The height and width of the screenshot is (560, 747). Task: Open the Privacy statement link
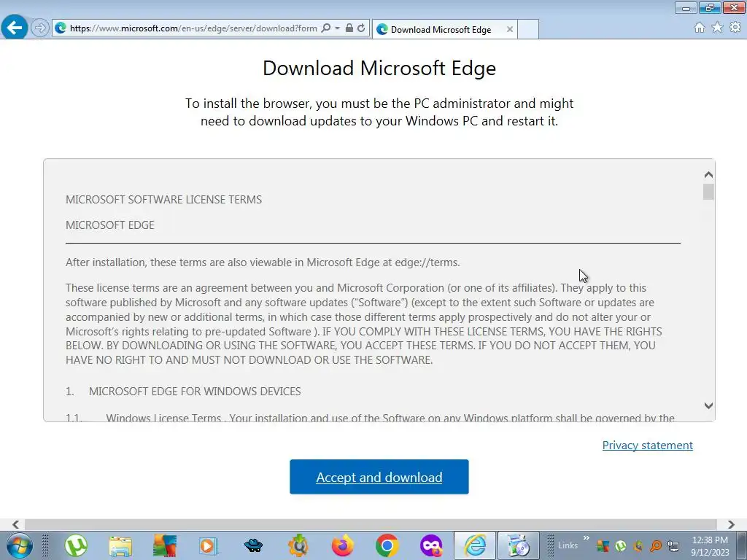pos(648,446)
